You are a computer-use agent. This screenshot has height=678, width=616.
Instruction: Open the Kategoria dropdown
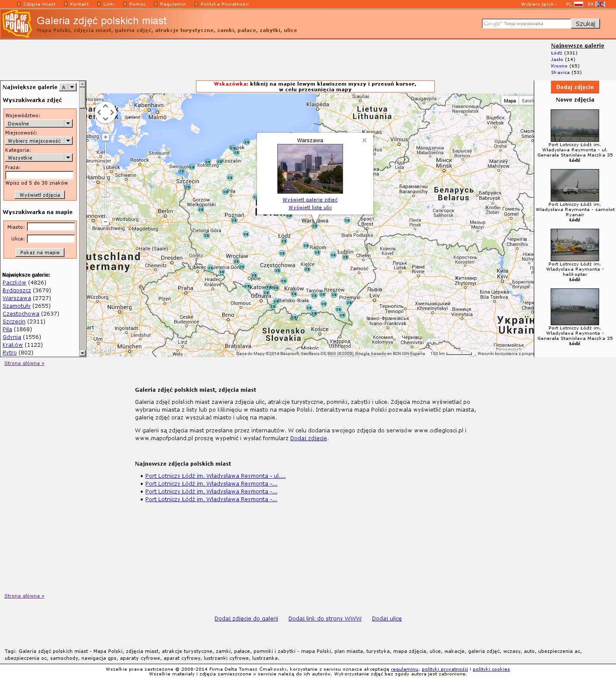coord(38,158)
